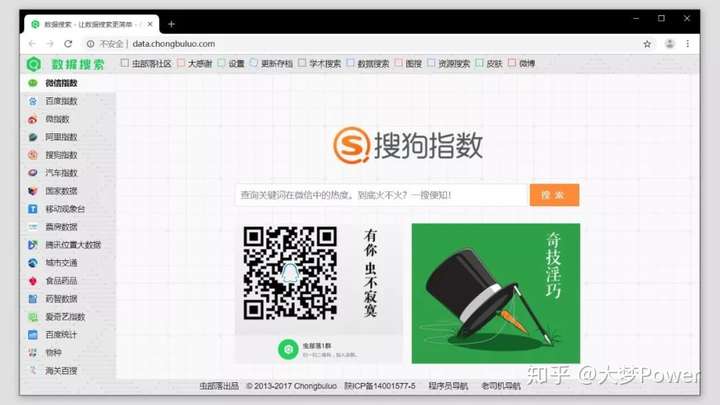Open the browser three-dot menu

687,44
